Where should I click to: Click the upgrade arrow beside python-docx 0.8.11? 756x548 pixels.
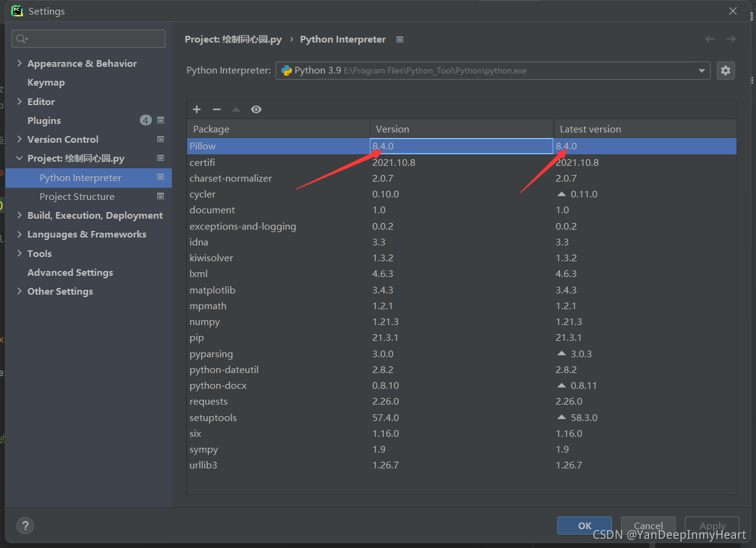coord(562,386)
